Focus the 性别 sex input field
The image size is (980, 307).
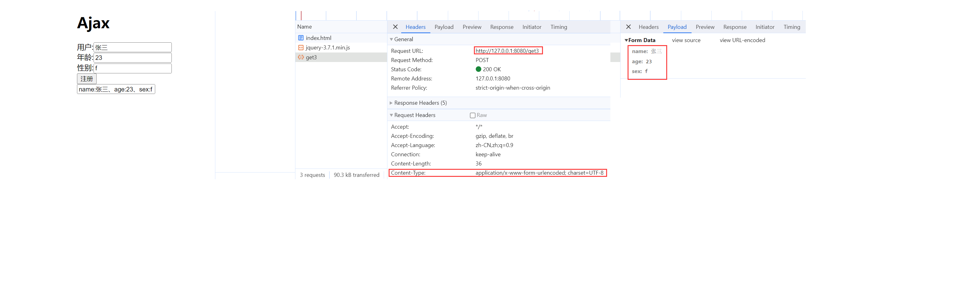133,68
